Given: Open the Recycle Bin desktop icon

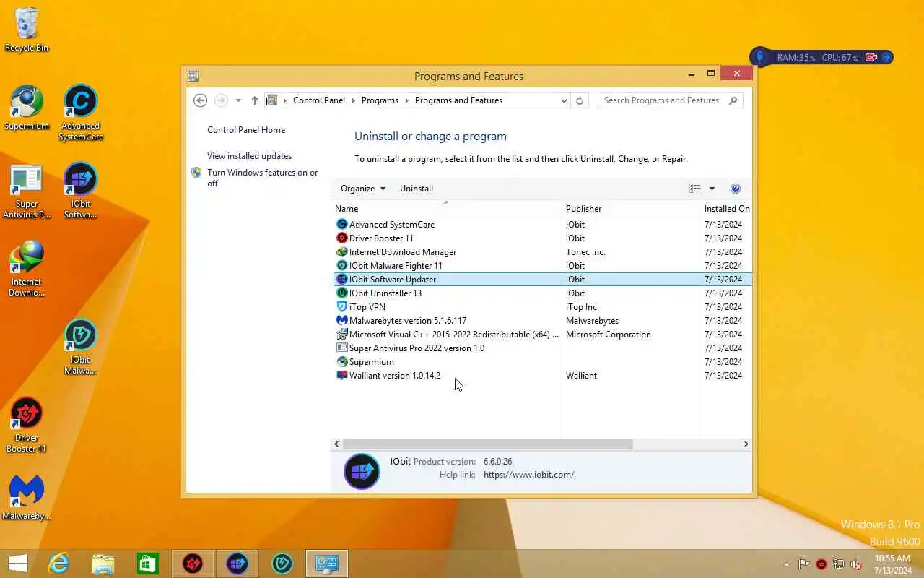Looking at the screenshot, I should tap(27, 29).
